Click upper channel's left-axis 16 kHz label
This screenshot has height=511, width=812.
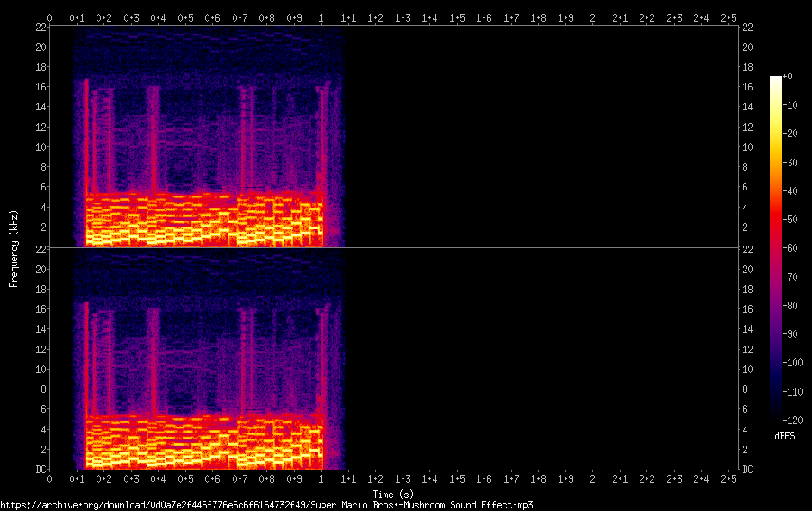(x=39, y=87)
